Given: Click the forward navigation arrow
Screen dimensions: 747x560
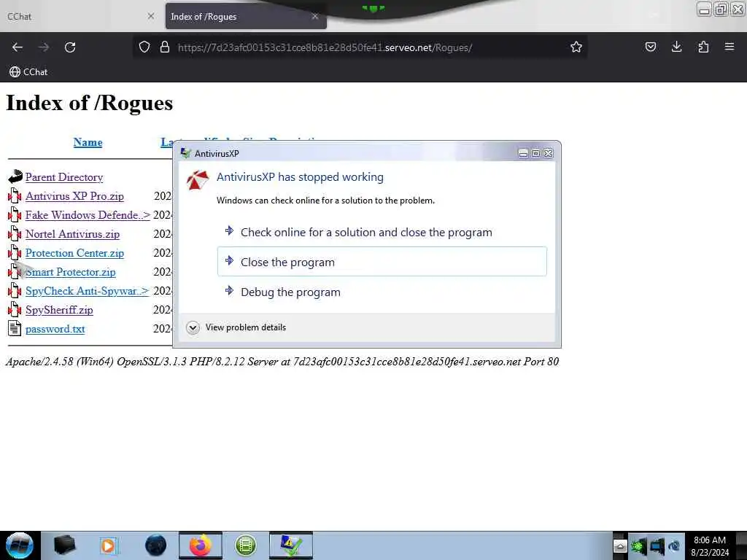Looking at the screenshot, I should (44, 47).
